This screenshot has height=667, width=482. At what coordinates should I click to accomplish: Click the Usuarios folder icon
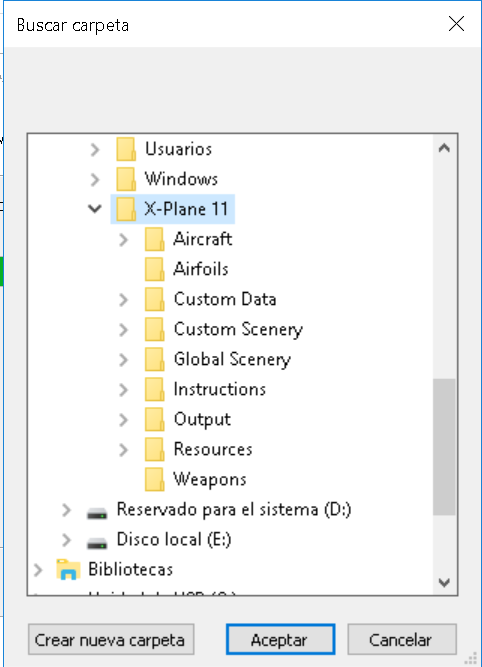pos(126,149)
